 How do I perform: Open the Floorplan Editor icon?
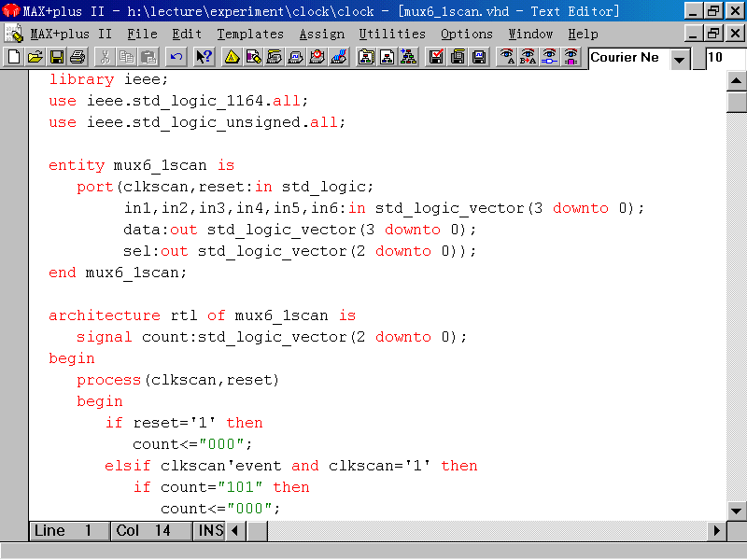point(253,57)
